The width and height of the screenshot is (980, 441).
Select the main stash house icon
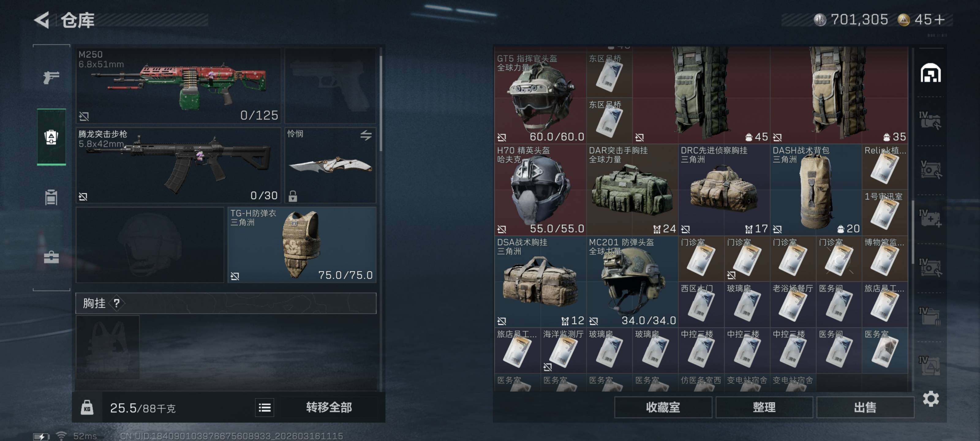click(931, 73)
